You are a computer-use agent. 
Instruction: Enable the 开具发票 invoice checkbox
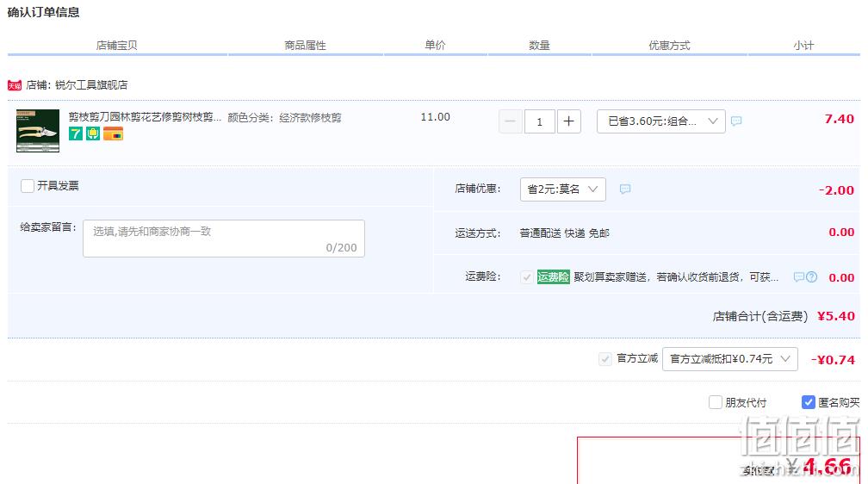(28, 185)
